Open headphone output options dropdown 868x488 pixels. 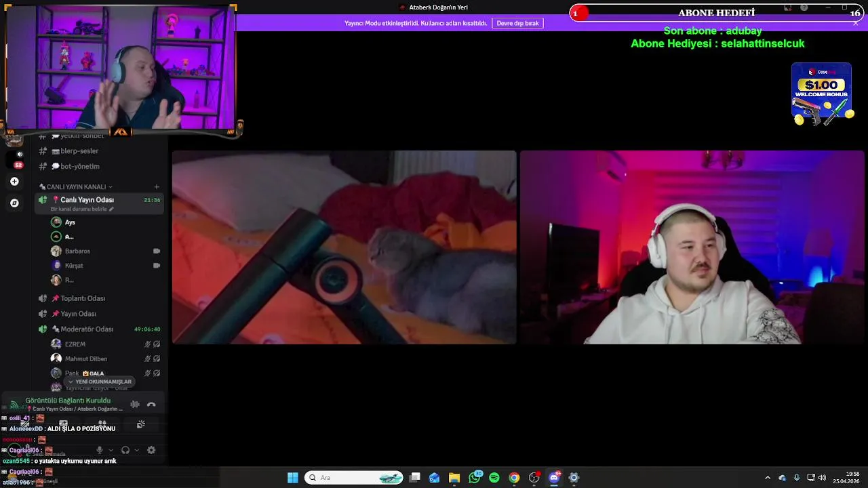[136, 450]
